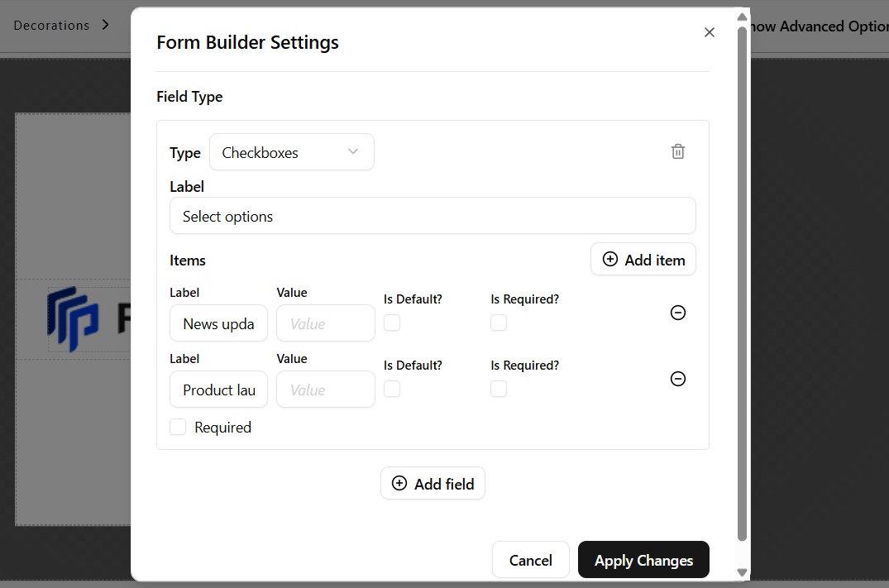Cancel the form builder changes
The height and width of the screenshot is (588, 889).
point(530,560)
